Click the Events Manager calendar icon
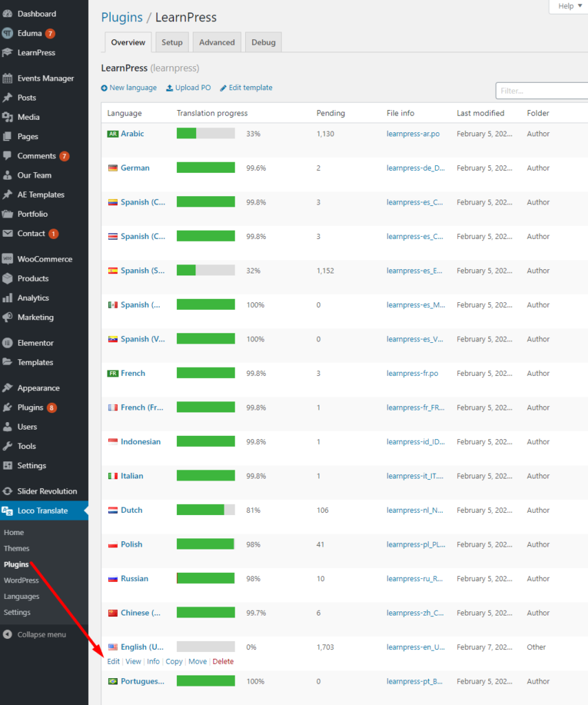This screenshot has width=588, height=705. click(8, 78)
